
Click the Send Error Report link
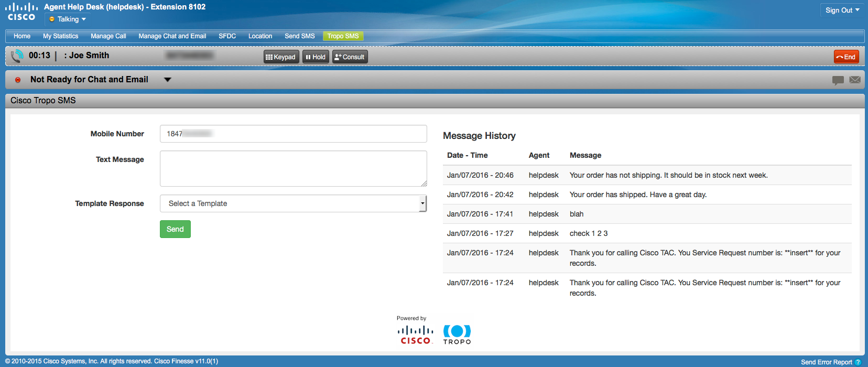click(x=827, y=362)
